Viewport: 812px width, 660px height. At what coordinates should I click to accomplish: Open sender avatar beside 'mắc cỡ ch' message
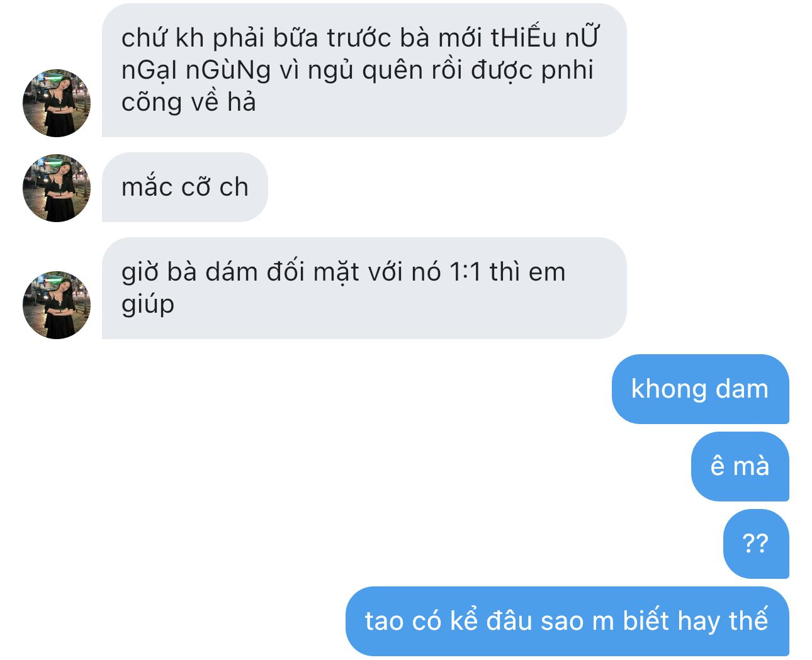(x=57, y=188)
